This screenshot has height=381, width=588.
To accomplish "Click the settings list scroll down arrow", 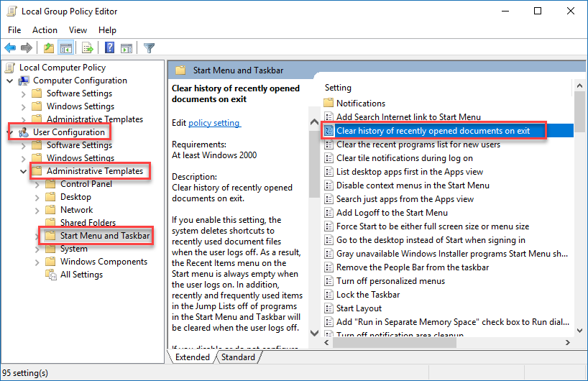I will [580, 331].
